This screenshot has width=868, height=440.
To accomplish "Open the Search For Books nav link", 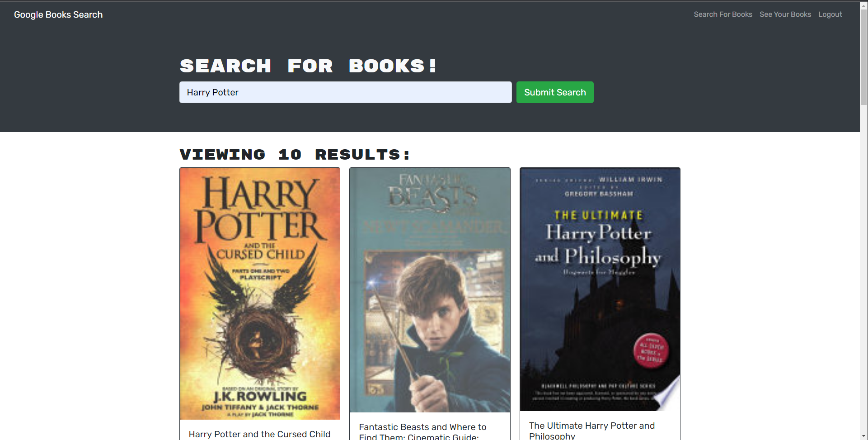I will 723,14.
